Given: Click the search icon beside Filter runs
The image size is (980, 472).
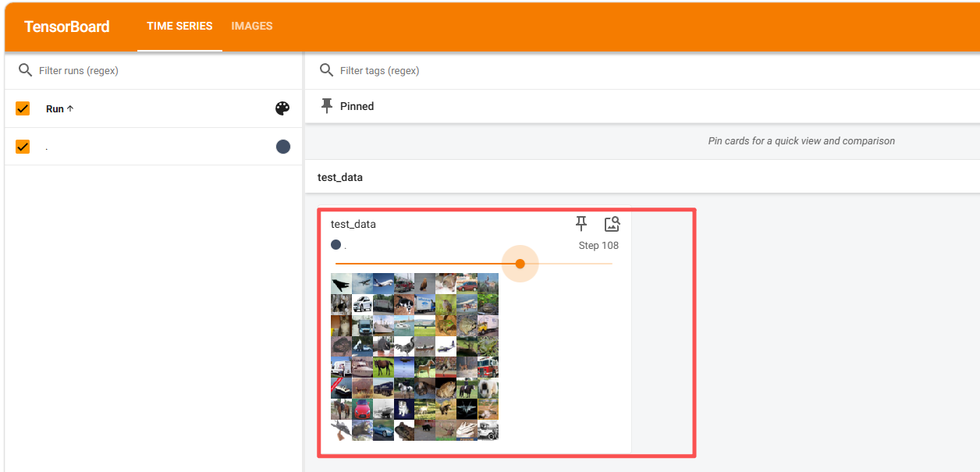Looking at the screenshot, I should (25, 70).
